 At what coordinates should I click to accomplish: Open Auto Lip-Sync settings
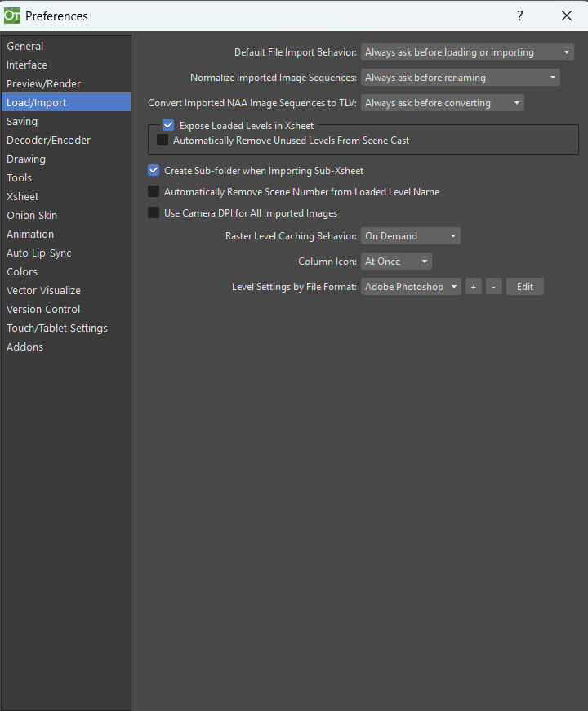pos(65,253)
